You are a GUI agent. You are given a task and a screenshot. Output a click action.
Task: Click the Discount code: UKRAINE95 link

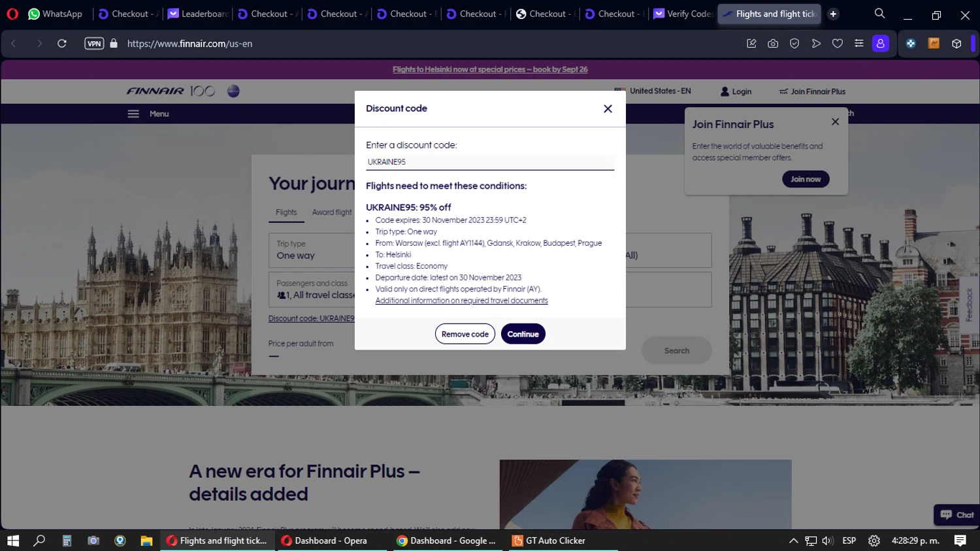[311, 319]
